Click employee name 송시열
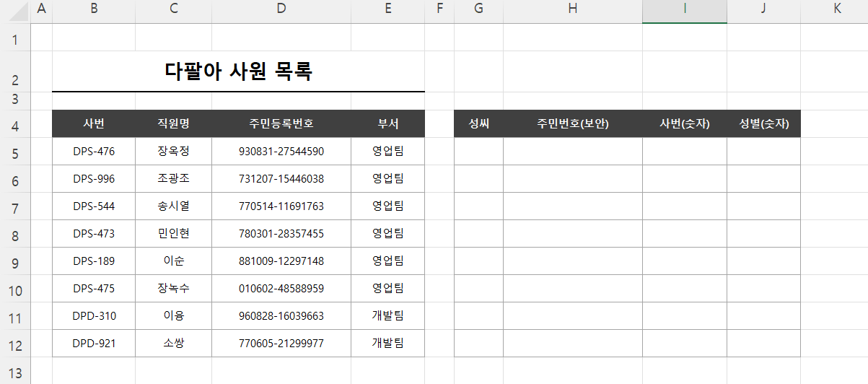This screenshot has width=868, height=384. [x=173, y=206]
